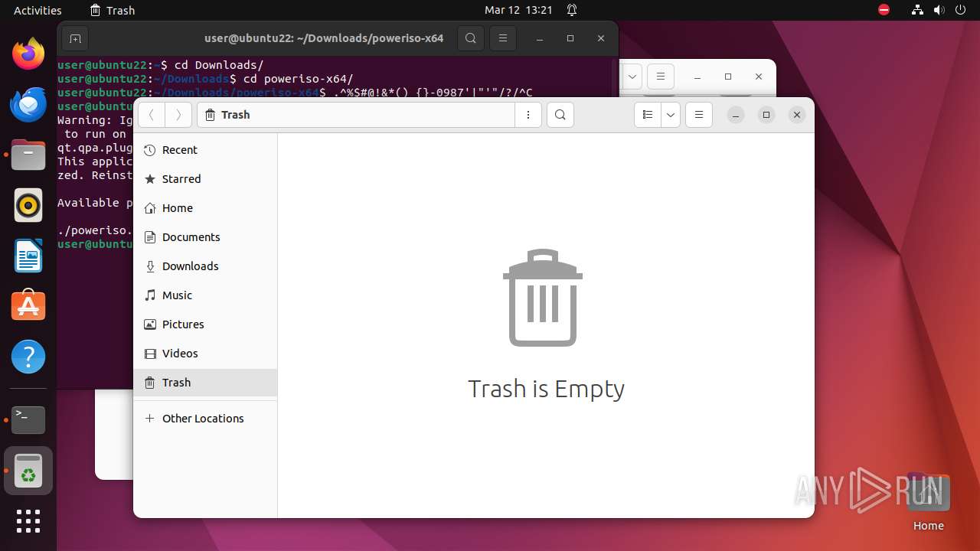This screenshot has height=551, width=980.
Task: Open the Trash app menu in top bar
Action: 113,10
